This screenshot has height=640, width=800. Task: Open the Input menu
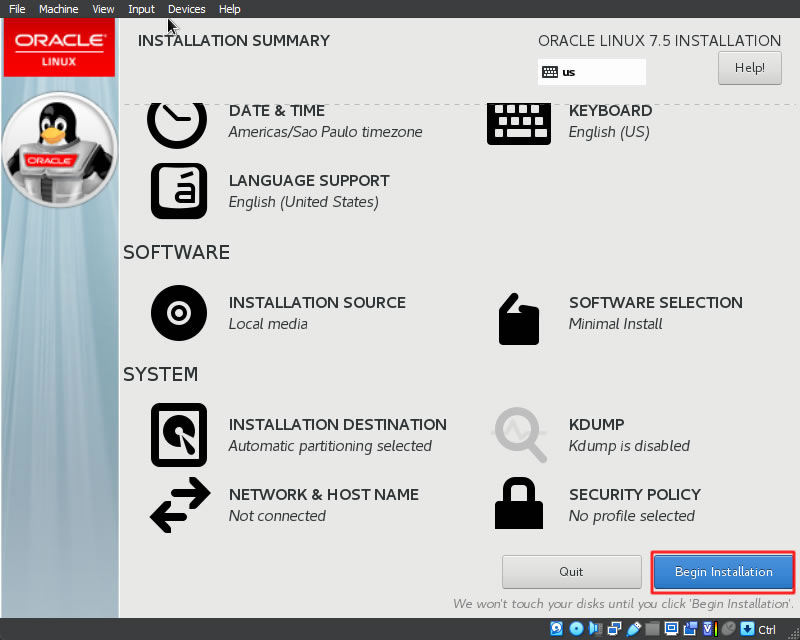point(141,9)
